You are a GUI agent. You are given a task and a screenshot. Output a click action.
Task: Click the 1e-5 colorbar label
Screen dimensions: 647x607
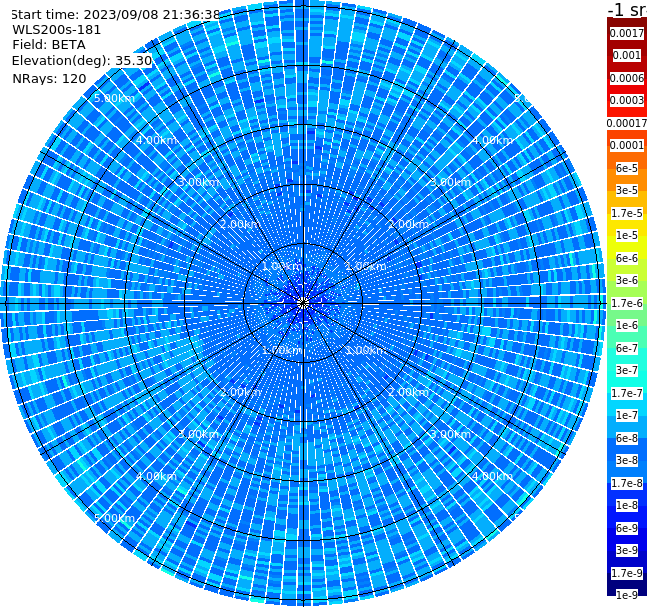tap(627, 235)
